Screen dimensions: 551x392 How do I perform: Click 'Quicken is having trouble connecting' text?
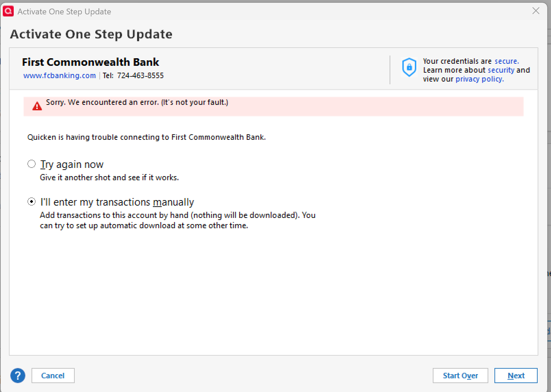click(x=147, y=137)
